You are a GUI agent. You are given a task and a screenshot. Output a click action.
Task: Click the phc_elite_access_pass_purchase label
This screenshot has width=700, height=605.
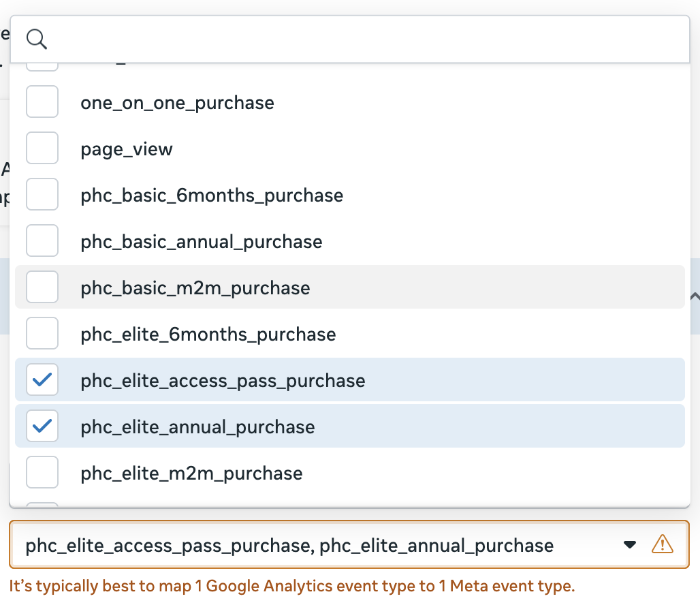coord(223,381)
